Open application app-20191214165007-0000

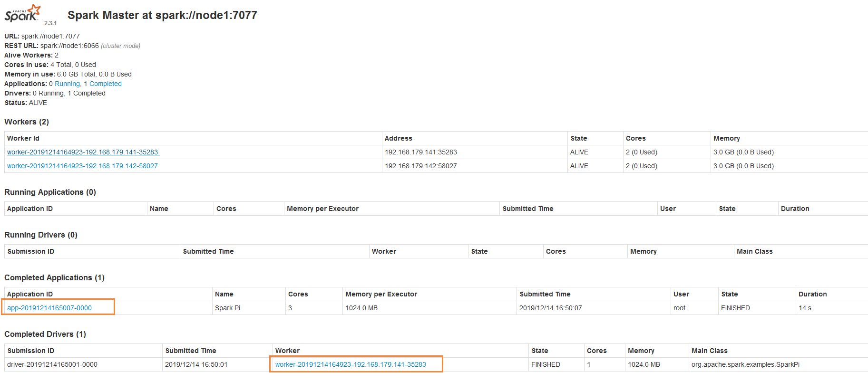(49, 308)
